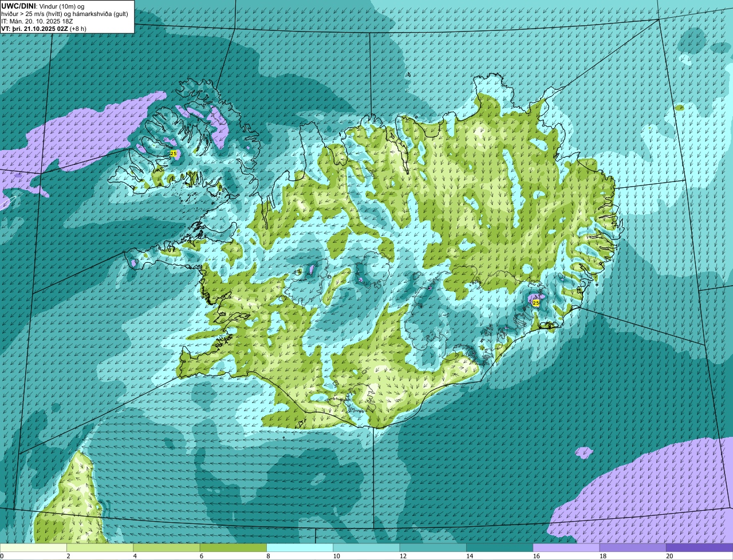Screen dimensions: 733x560
Task: Click the legend label '6'
Action: click(x=201, y=556)
